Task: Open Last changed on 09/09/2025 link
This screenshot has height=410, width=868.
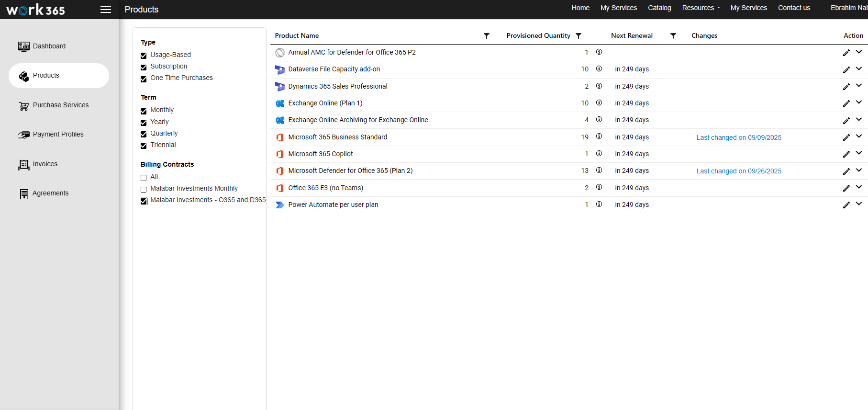Action: tap(739, 137)
